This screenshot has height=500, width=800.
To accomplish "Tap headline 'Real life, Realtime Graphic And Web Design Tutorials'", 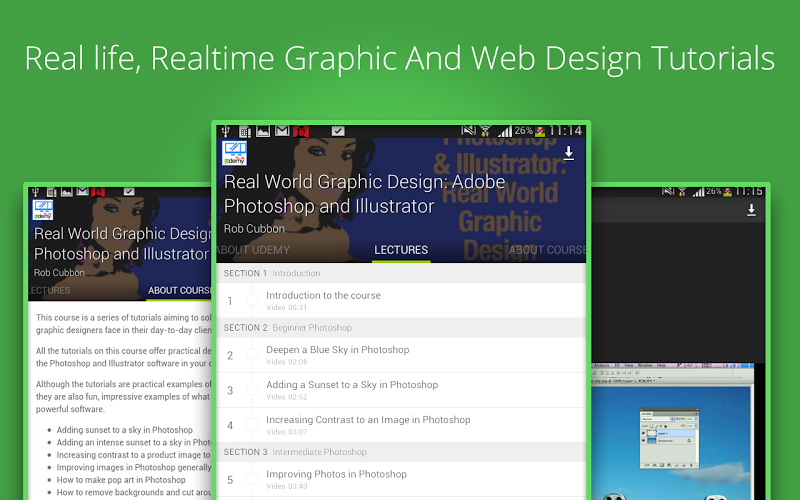I will pyautogui.click(x=400, y=58).
